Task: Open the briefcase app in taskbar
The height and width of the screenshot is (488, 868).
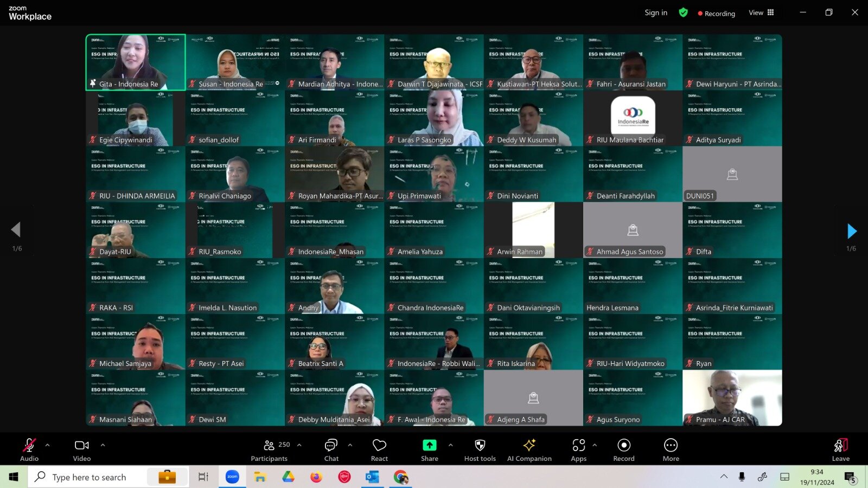Action: [x=167, y=477]
